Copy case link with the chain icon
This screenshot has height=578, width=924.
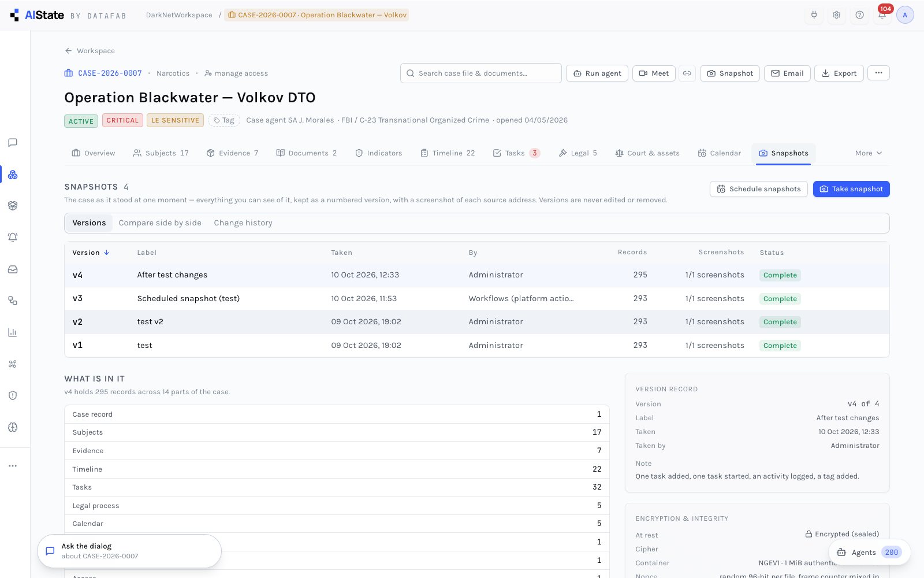point(687,73)
